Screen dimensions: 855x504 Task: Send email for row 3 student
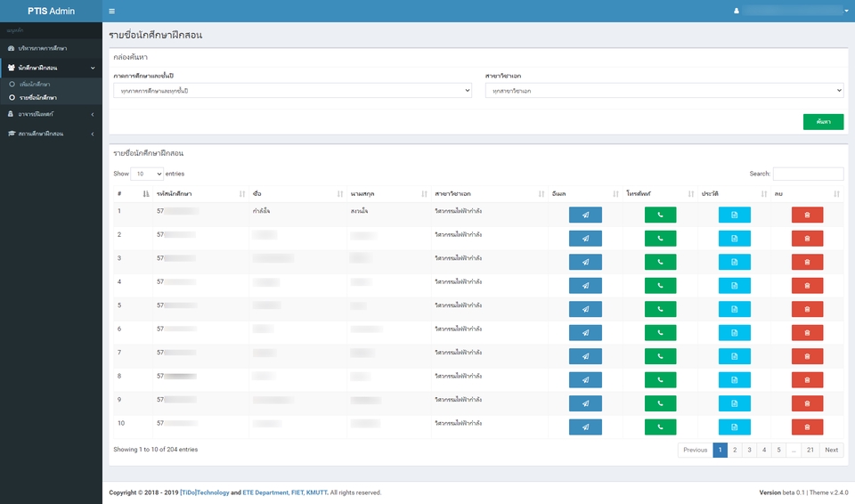[x=585, y=262]
